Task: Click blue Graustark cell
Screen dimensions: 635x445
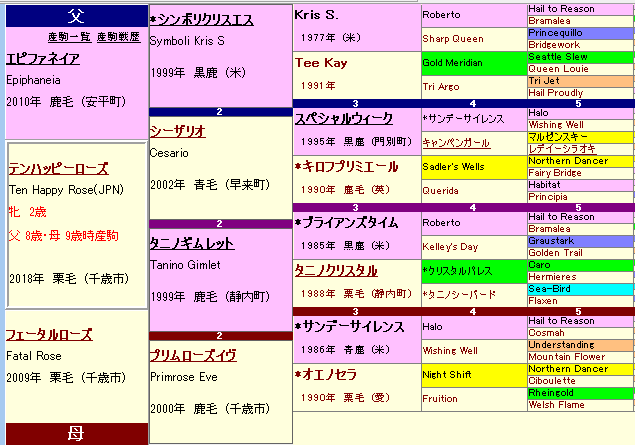Action: point(580,241)
